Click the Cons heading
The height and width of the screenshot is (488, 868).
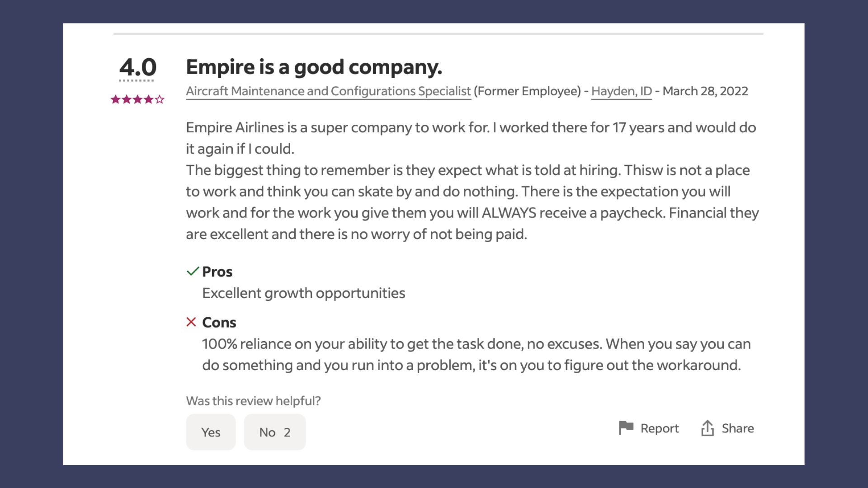click(x=219, y=323)
